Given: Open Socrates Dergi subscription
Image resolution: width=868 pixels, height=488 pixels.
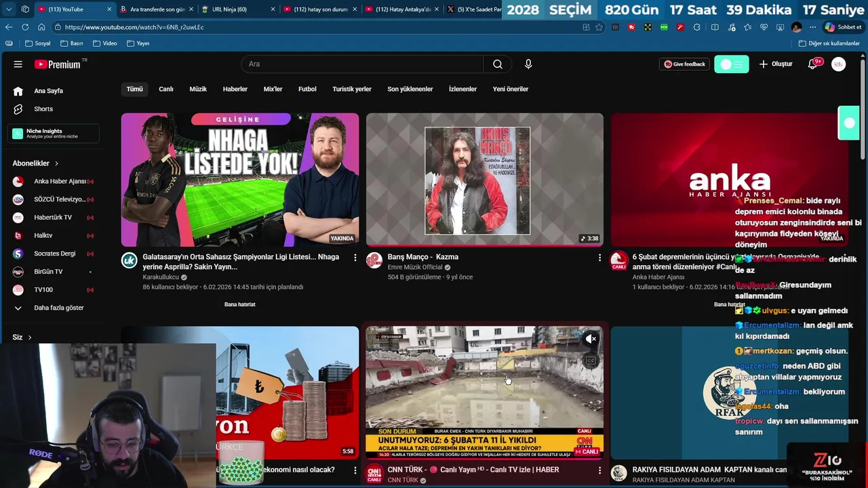Looking at the screenshot, I should pos(54,253).
